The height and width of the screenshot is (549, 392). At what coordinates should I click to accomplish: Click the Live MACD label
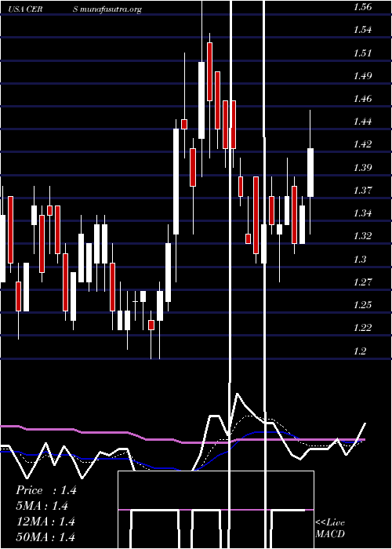[330, 528]
